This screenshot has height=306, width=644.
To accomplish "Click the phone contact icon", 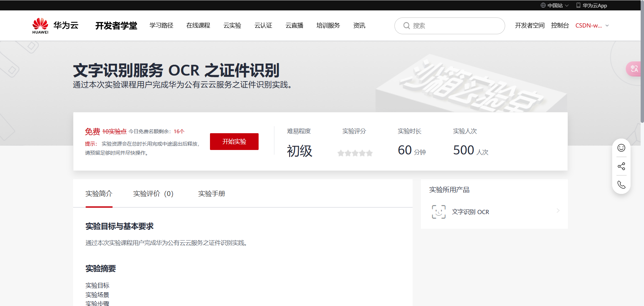I will tap(621, 185).
